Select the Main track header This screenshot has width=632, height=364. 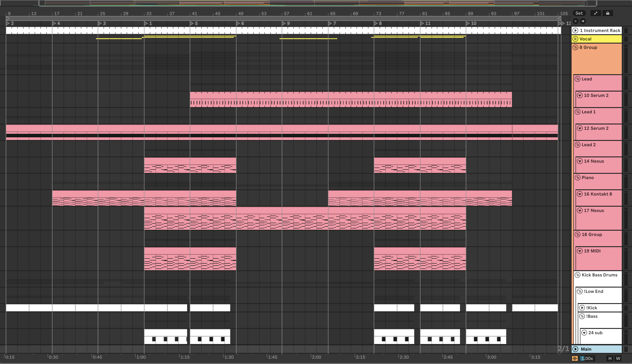(x=596, y=349)
